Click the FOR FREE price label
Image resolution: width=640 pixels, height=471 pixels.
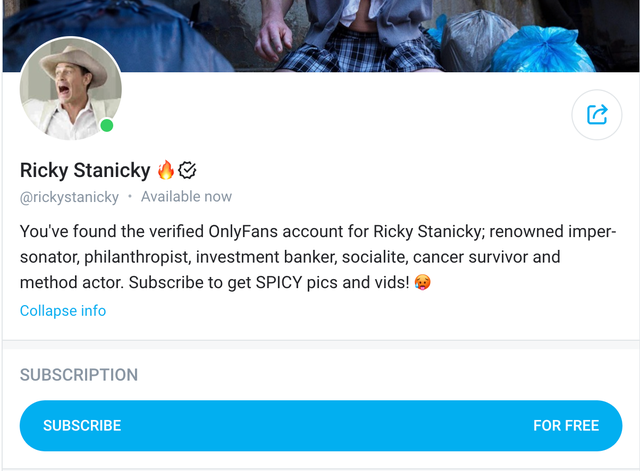coord(565,425)
